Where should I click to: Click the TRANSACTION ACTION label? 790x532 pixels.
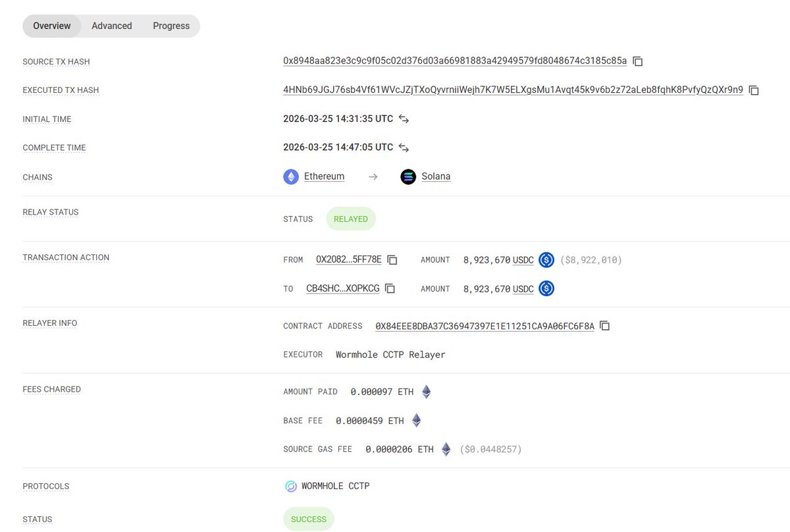pos(66,257)
